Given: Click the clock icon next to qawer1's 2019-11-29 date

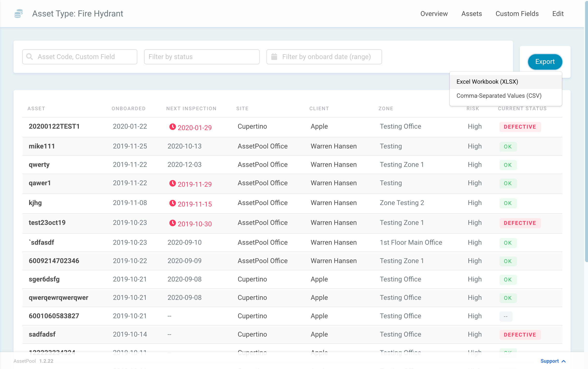Looking at the screenshot, I should coord(172,183).
